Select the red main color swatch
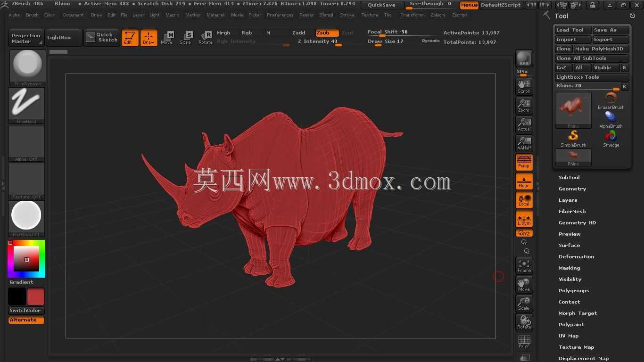Image resolution: width=644 pixels, height=362 pixels. [x=36, y=297]
